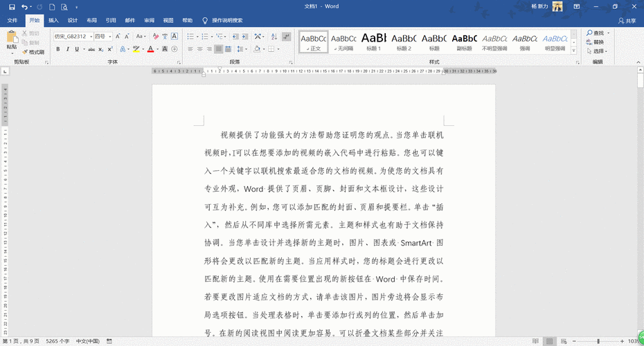Screen dimensions: 644x346
Task: Undo the last action
Action: [25, 7]
